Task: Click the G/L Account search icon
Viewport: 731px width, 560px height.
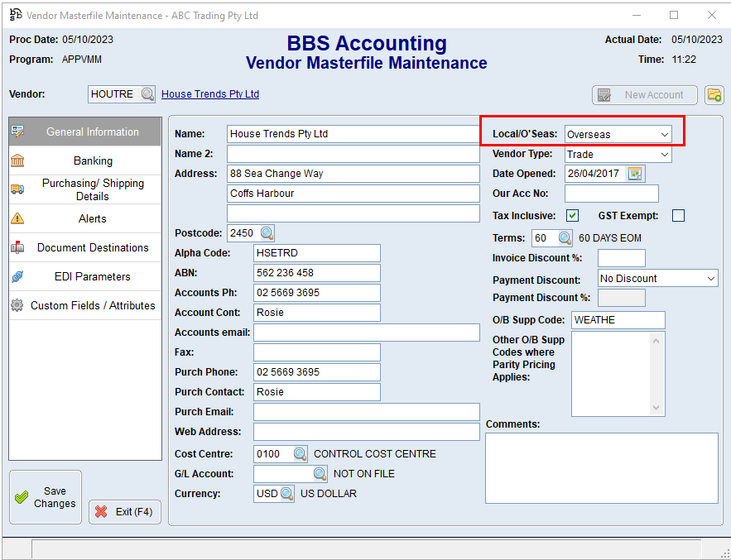Action: point(320,474)
